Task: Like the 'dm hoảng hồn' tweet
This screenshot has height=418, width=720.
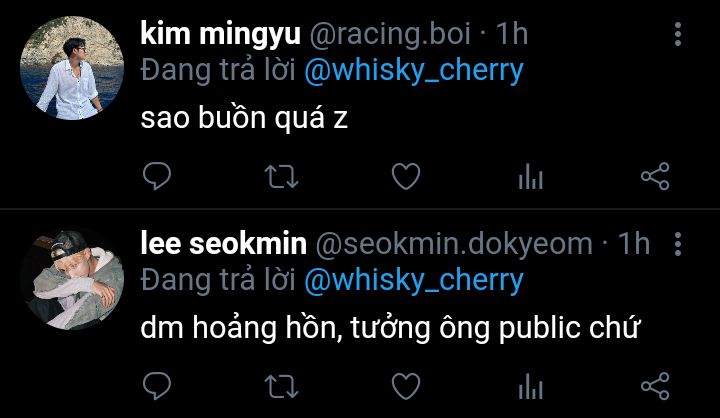Action: [x=406, y=385]
